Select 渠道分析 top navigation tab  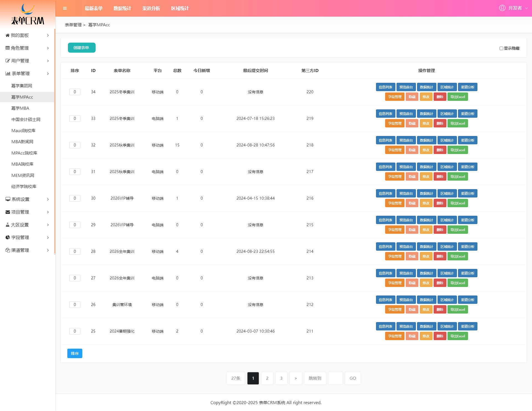pos(151,8)
